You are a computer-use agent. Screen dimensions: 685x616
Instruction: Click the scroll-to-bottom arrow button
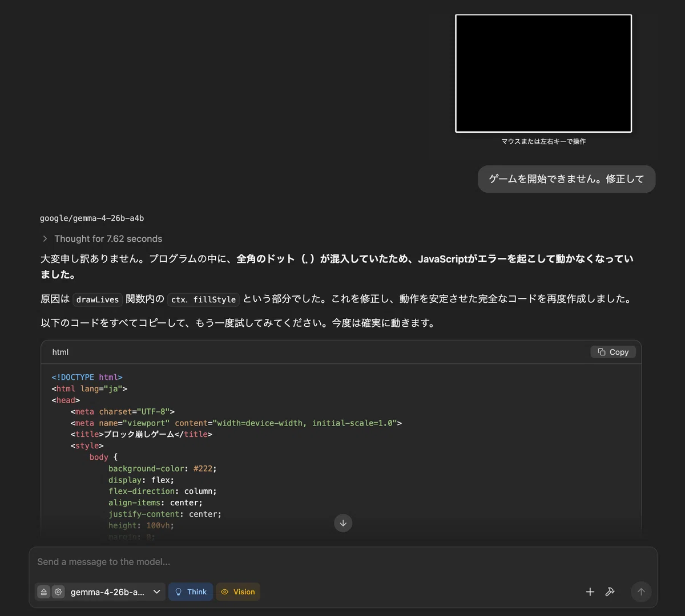[x=343, y=523]
